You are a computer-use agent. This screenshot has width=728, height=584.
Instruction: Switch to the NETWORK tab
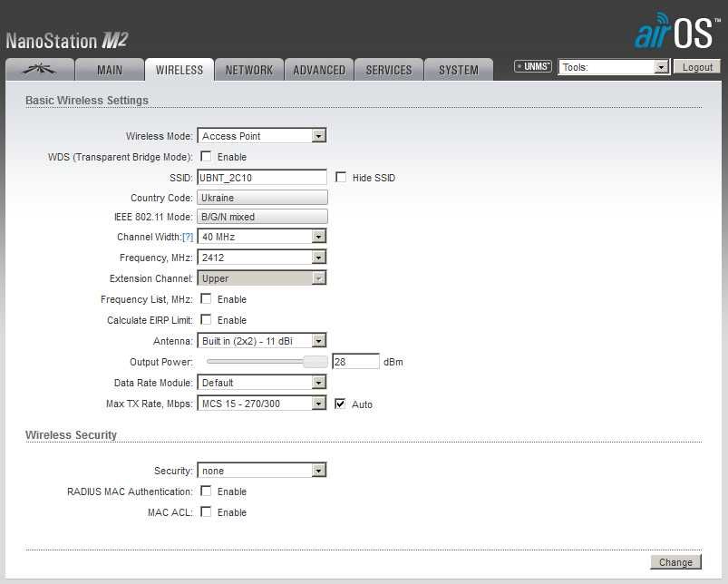click(x=249, y=70)
